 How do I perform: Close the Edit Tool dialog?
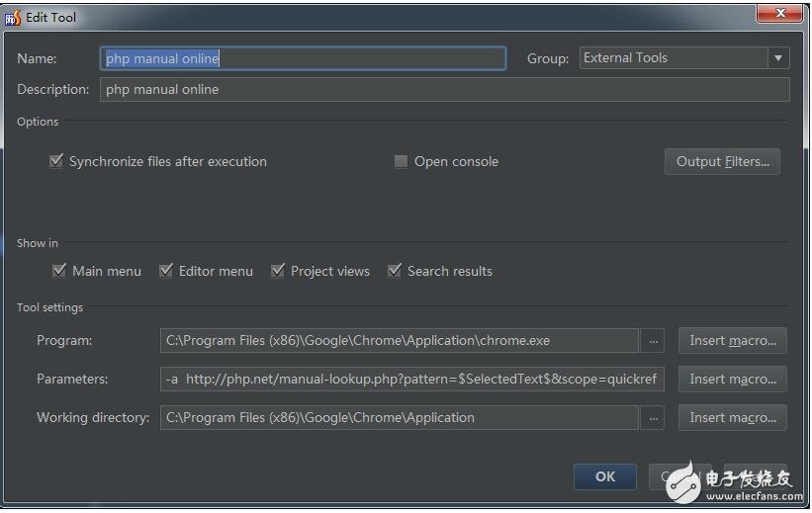[780, 13]
